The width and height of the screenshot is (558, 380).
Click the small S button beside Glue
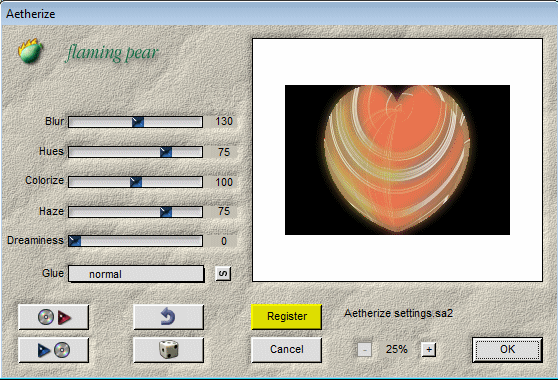coord(223,274)
